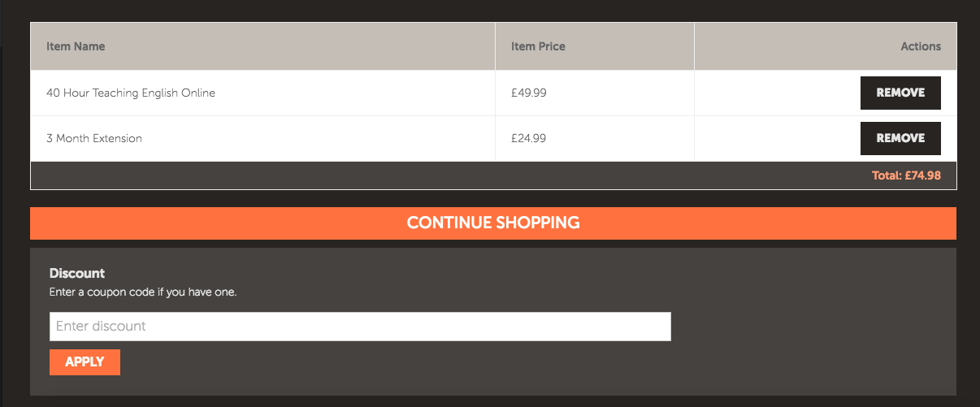980x407 pixels.
Task: Remove the 40 Hour Teaching English Online item
Action: click(x=900, y=93)
